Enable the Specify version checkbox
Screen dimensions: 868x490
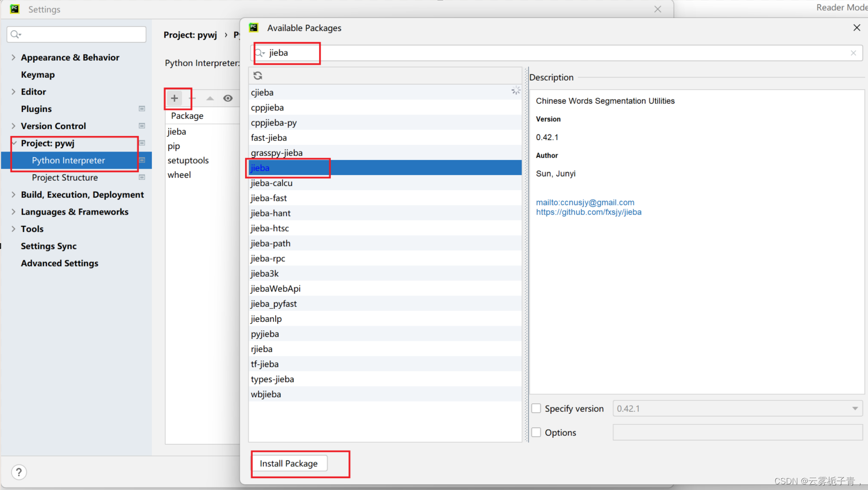(x=536, y=409)
